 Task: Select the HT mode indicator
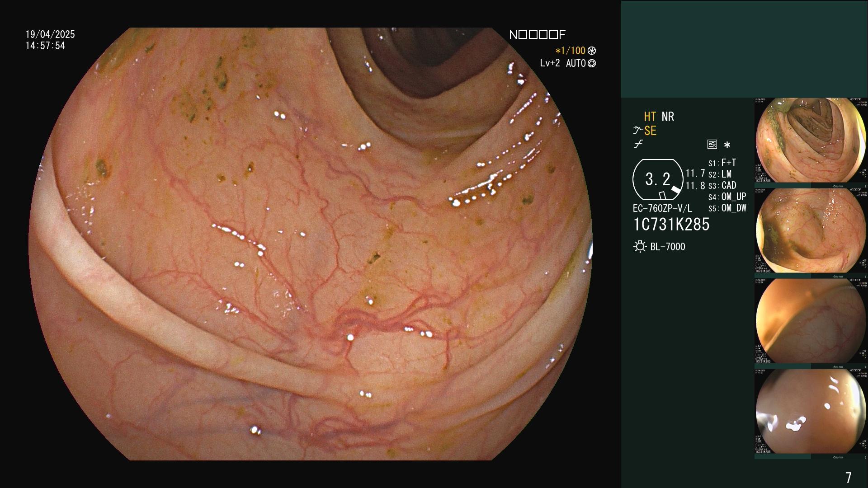pos(650,117)
